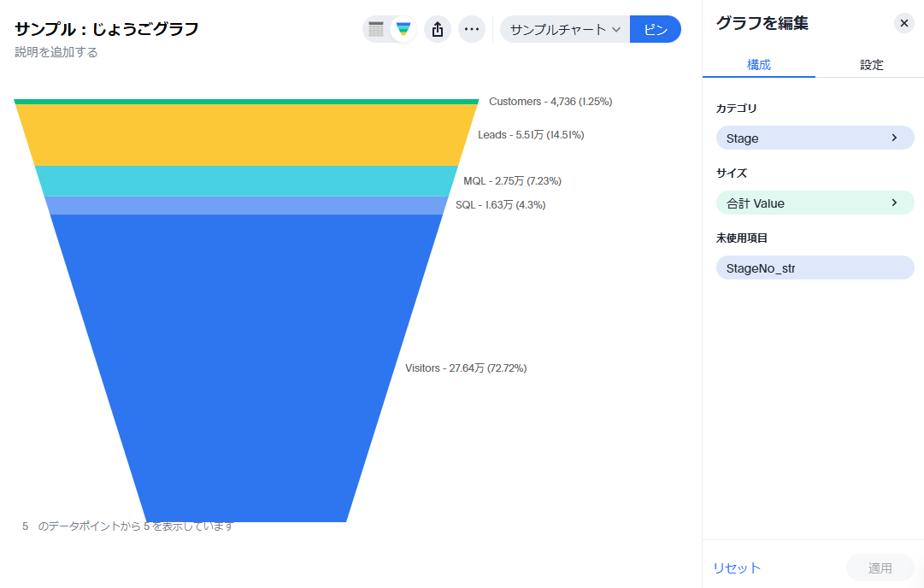The height and width of the screenshot is (588, 924).
Task: Switch to table view icon
Action: [376, 29]
